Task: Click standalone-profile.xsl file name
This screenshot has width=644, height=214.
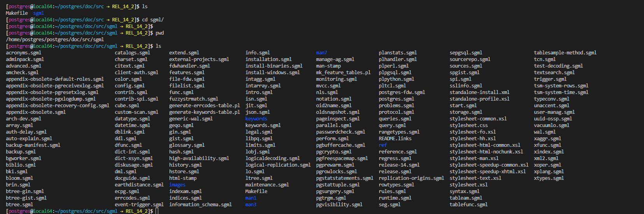Action: 479,99
